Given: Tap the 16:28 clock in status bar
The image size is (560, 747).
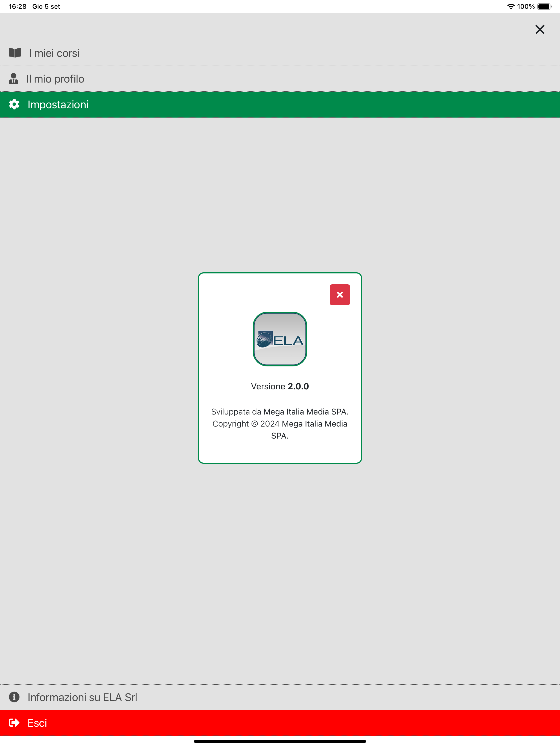Looking at the screenshot, I should pos(17,6).
